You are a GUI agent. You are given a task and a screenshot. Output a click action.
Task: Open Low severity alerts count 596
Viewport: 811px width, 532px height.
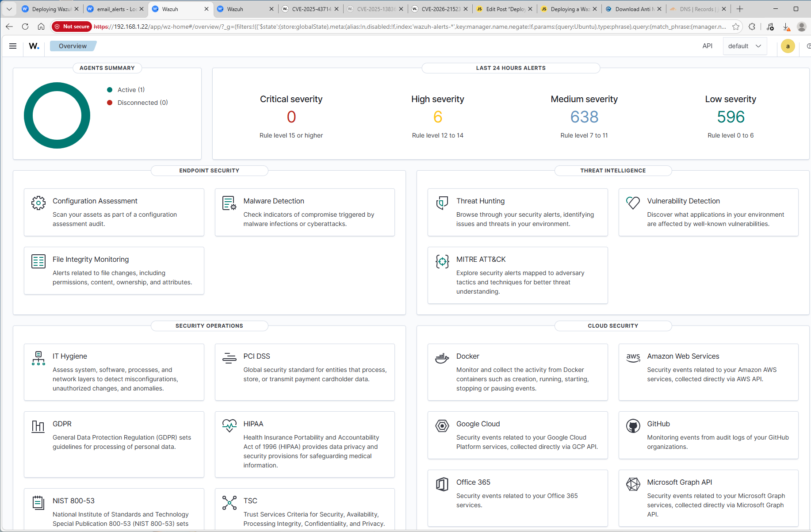731,117
